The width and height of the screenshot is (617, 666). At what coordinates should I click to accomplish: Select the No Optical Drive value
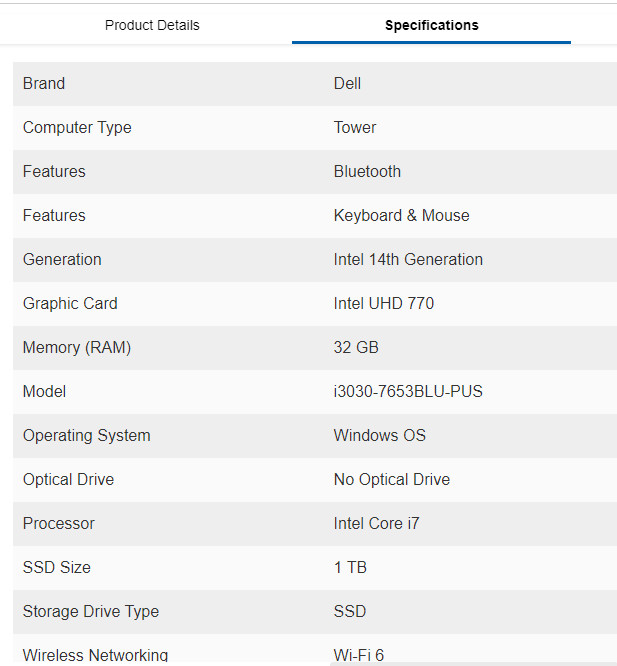tap(392, 480)
